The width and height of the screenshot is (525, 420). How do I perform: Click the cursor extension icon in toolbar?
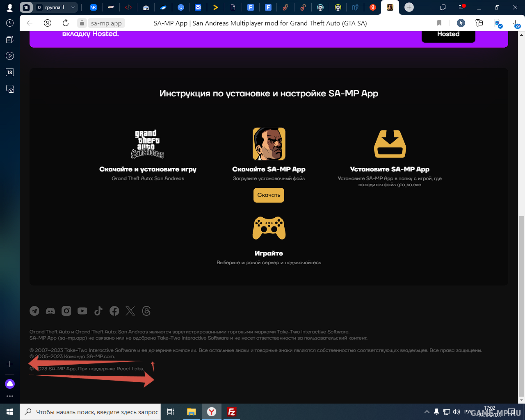(x=461, y=23)
